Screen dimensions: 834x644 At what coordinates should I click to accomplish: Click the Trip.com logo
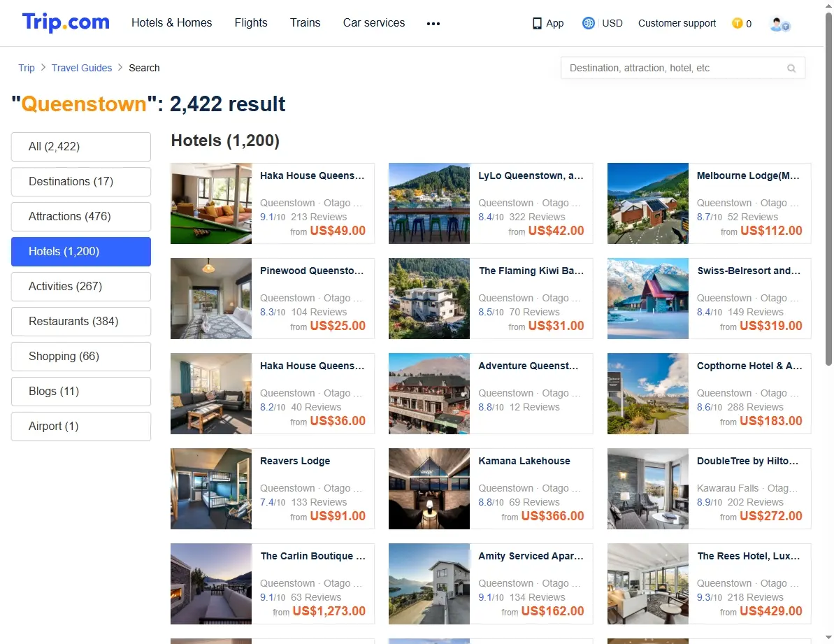(x=66, y=22)
